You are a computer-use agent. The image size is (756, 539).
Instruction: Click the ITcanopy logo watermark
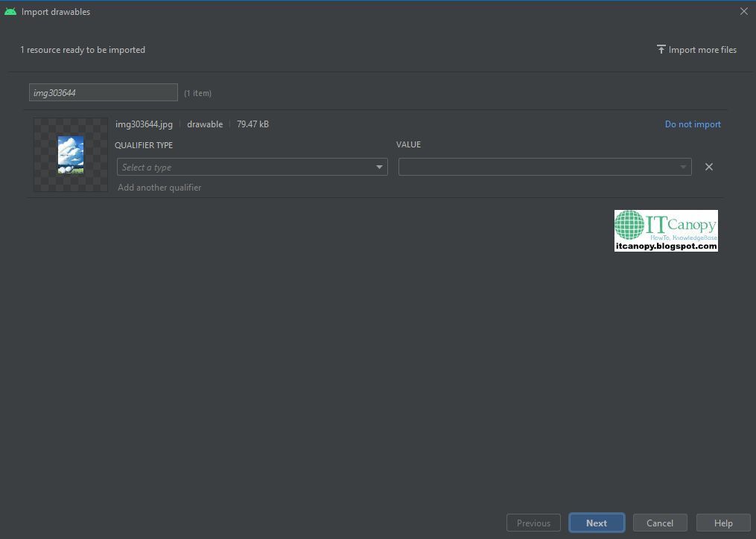666,231
